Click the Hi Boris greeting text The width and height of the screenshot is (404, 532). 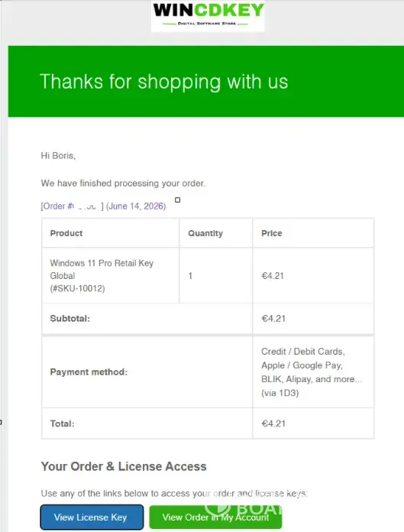[58, 156]
